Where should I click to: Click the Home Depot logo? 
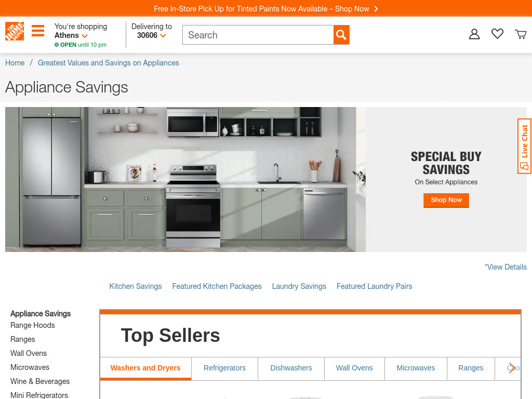tap(15, 31)
